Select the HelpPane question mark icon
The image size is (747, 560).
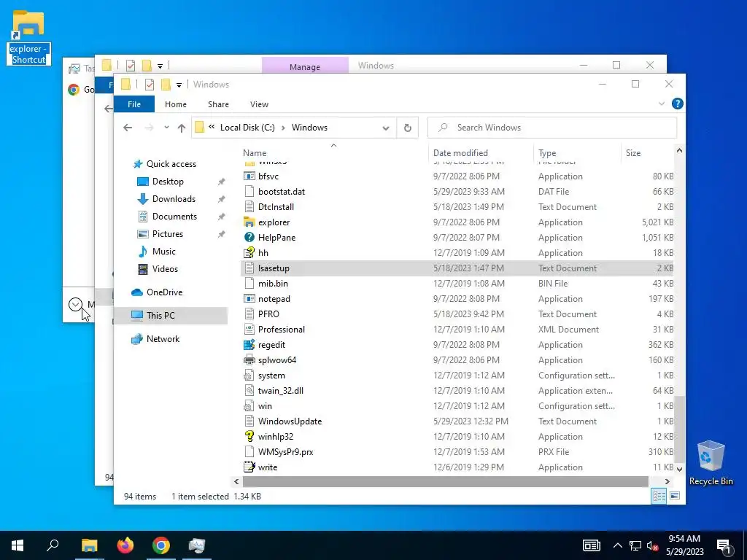pyautogui.click(x=249, y=237)
